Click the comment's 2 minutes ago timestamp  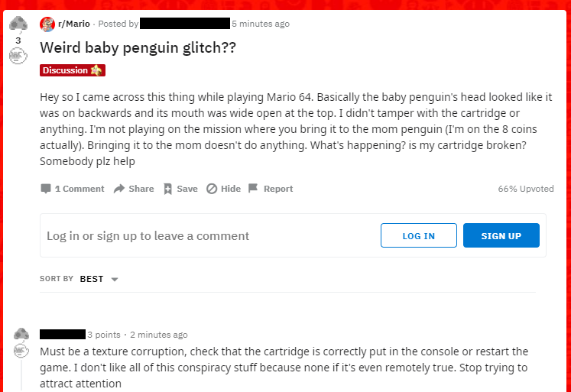pos(158,335)
